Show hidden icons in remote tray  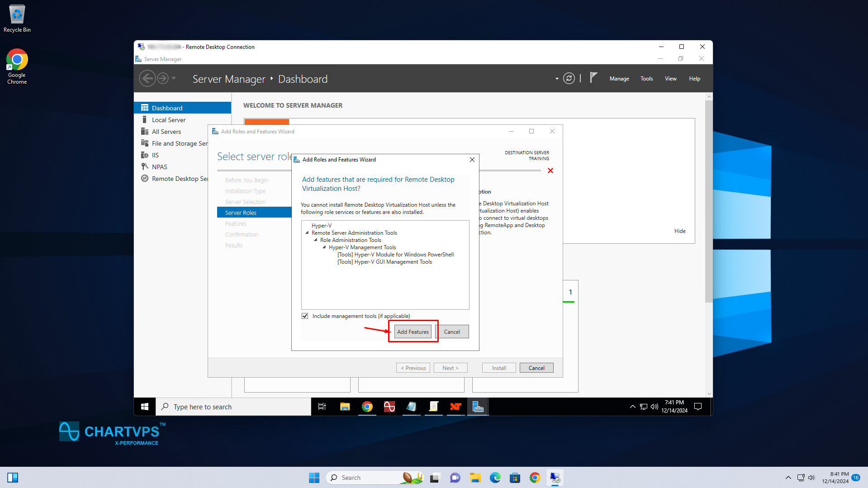[632, 407]
